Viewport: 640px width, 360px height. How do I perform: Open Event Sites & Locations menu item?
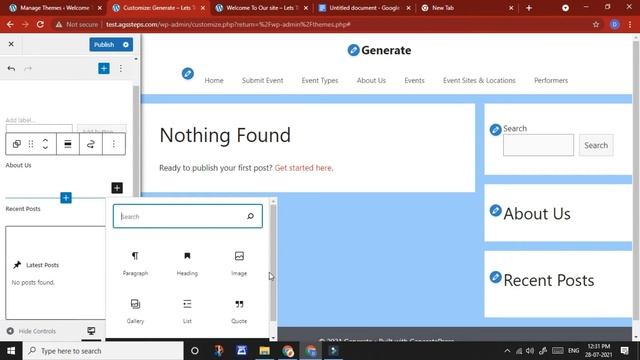click(479, 80)
